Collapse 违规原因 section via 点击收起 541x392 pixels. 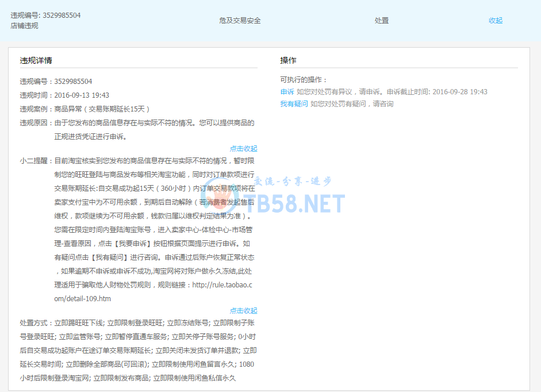243,148
